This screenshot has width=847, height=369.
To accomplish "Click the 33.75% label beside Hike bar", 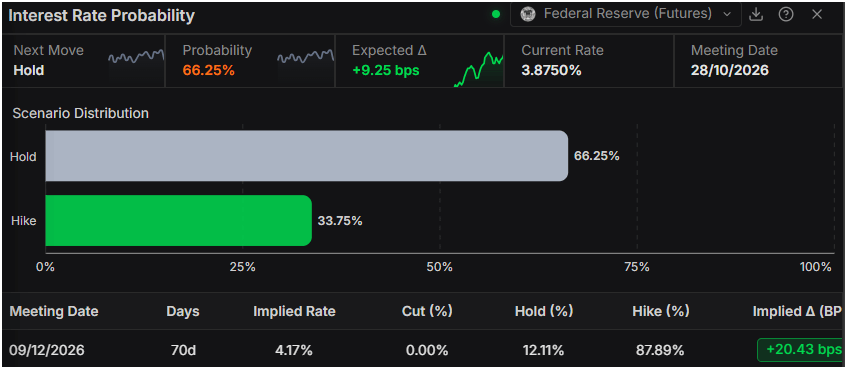I will (x=340, y=220).
